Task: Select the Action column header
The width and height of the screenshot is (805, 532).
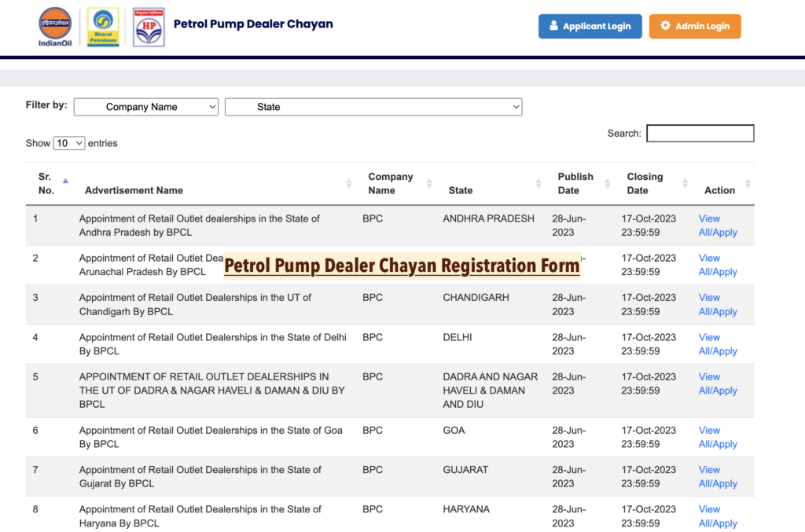Action: [x=720, y=190]
